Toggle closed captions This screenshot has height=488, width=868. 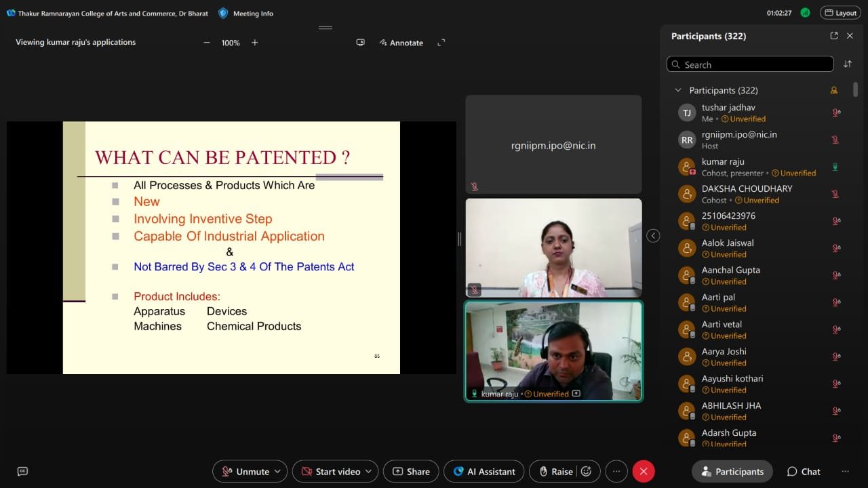point(22,472)
